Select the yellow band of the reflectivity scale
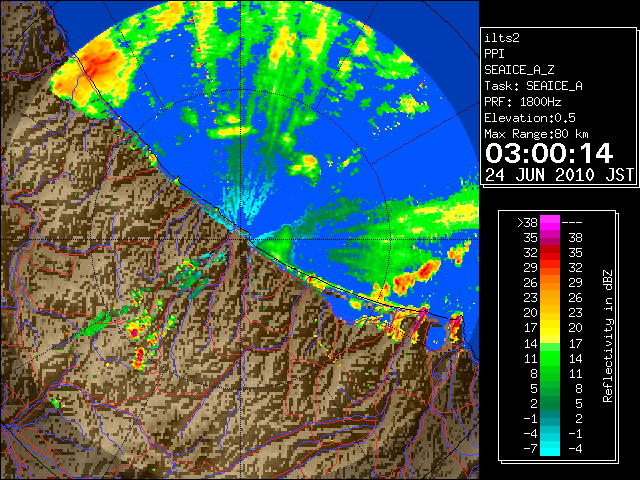 (550, 328)
